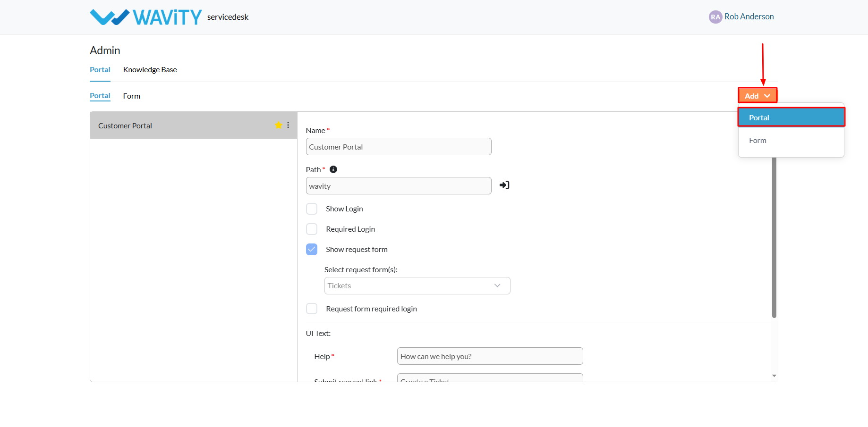Click the Show request form label text
This screenshot has width=868, height=427.
tap(357, 249)
